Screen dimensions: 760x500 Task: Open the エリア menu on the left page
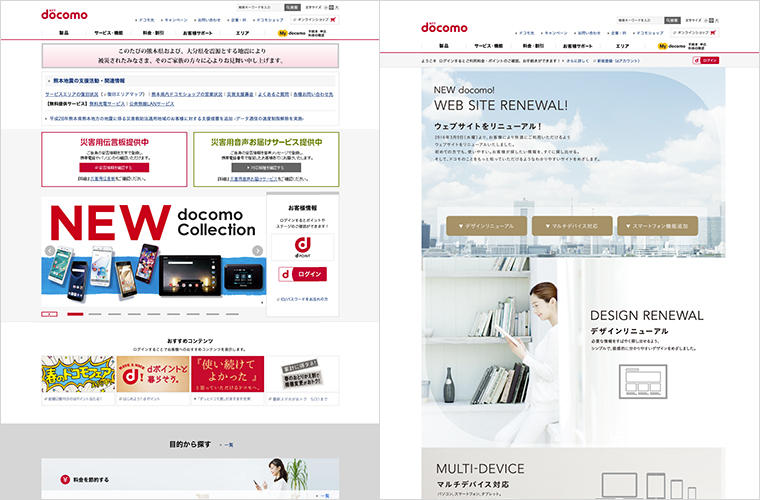click(x=242, y=33)
